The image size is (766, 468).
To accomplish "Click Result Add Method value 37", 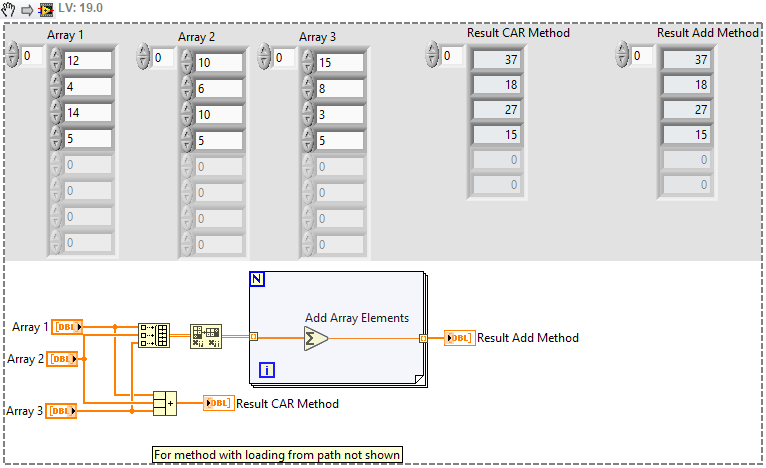I will 686,60.
